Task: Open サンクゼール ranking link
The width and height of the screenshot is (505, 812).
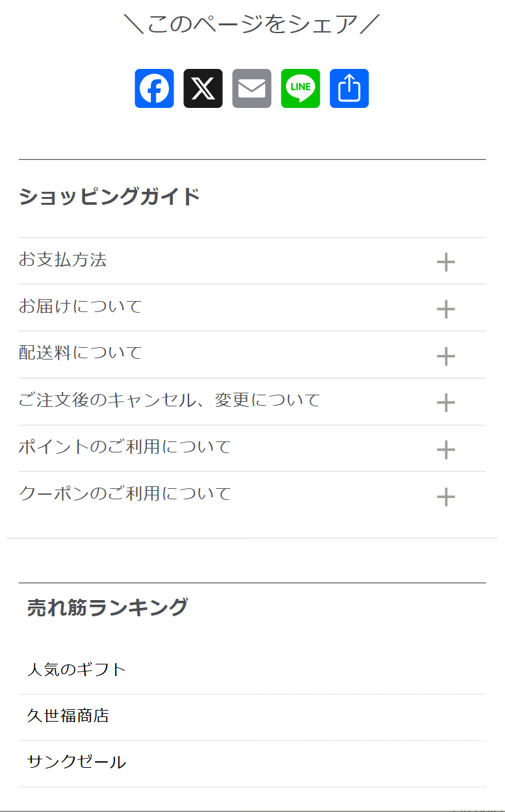Action: click(x=77, y=763)
